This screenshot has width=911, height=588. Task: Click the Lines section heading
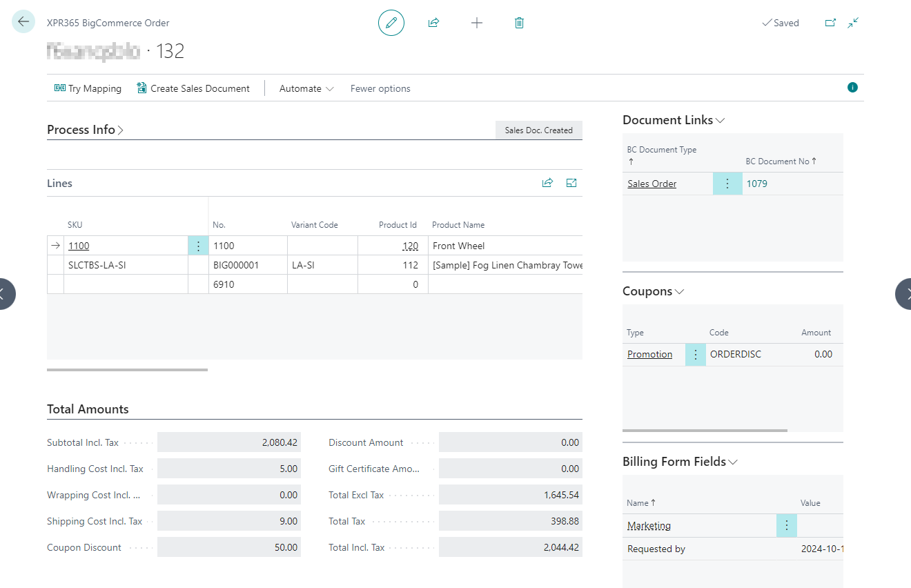(x=59, y=184)
